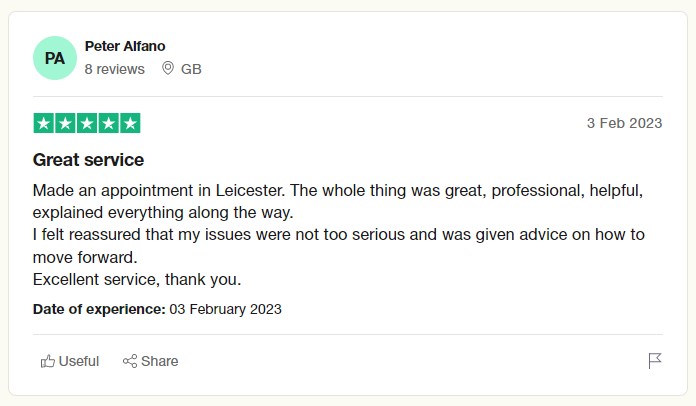Click the 'Date of experience' line
696x406 pixels.
point(157,309)
